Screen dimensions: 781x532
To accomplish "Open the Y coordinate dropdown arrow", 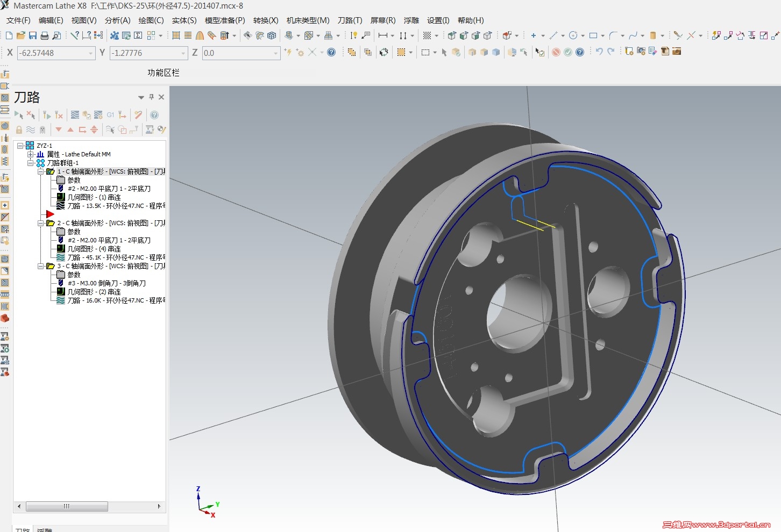I will coord(183,53).
